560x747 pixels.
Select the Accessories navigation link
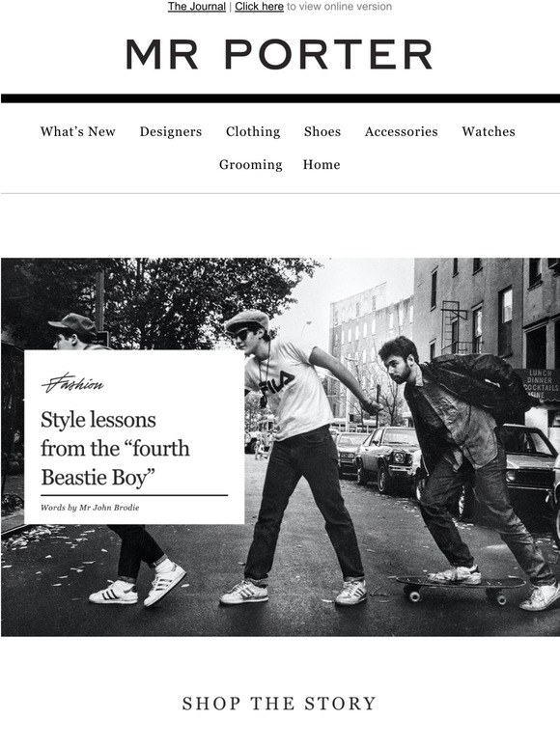coord(402,131)
